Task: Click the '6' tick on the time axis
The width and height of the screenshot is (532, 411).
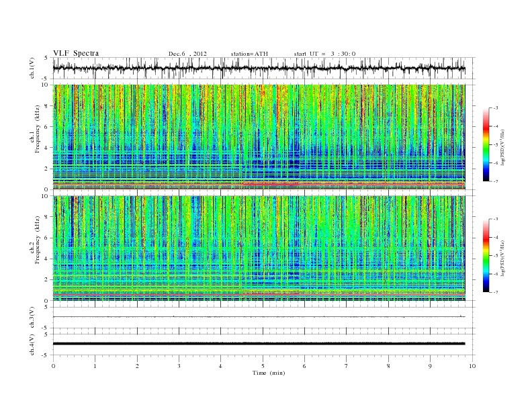Action: pos(304,366)
